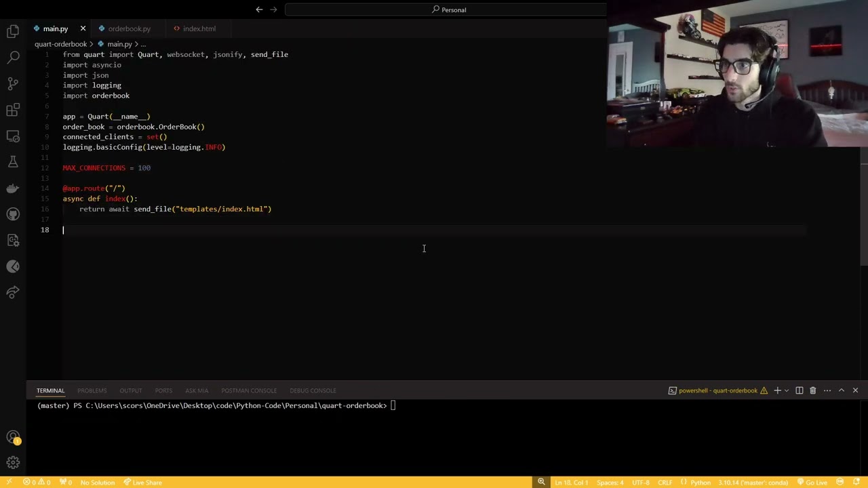
Task: Click Ln 18, Col 1 cursor position
Action: click(571, 483)
